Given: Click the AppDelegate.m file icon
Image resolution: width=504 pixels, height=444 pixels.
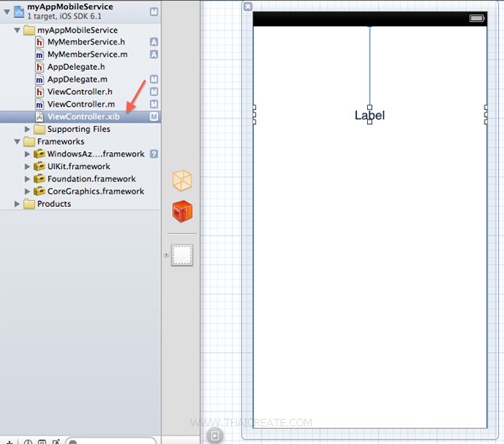Looking at the screenshot, I should 39,80.
